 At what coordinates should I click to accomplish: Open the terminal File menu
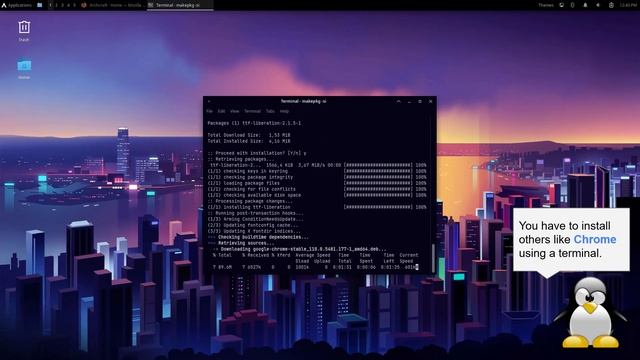[209, 111]
